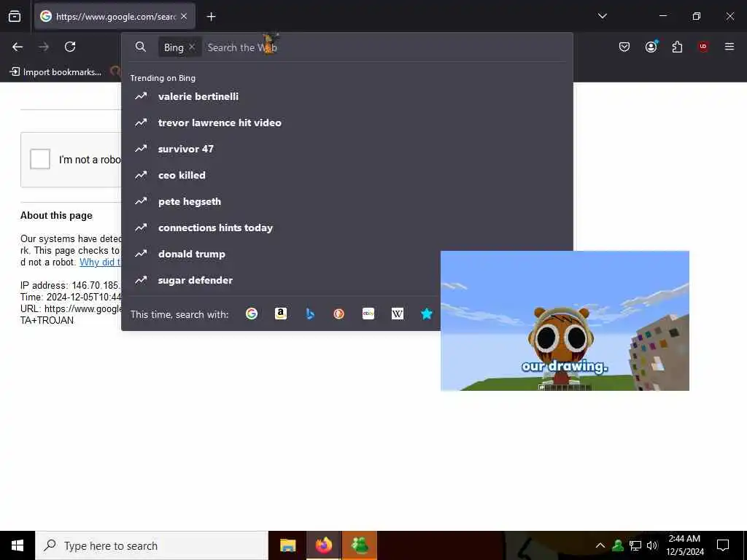The image size is (747, 560).
Task: Switch to Firefox in the taskbar
Action: (323, 545)
